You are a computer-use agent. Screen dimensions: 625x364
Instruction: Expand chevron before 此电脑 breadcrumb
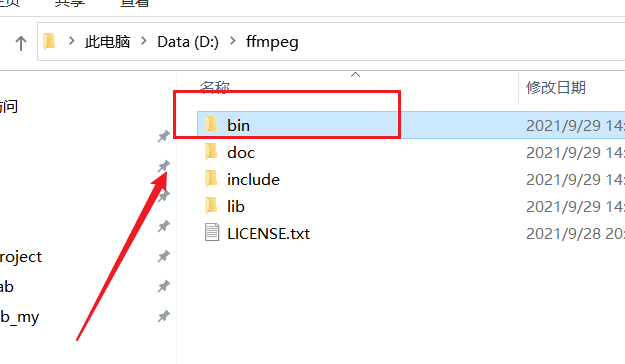click(x=72, y=41)
